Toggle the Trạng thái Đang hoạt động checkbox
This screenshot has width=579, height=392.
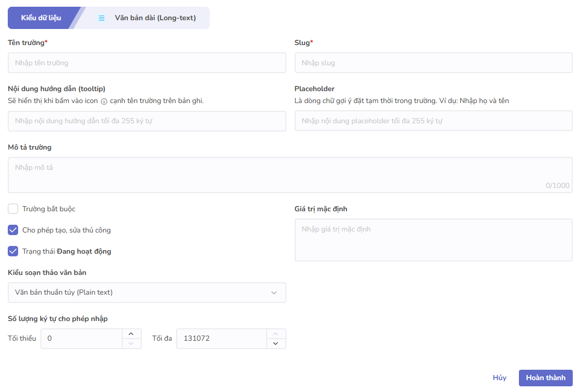point(13,251)
